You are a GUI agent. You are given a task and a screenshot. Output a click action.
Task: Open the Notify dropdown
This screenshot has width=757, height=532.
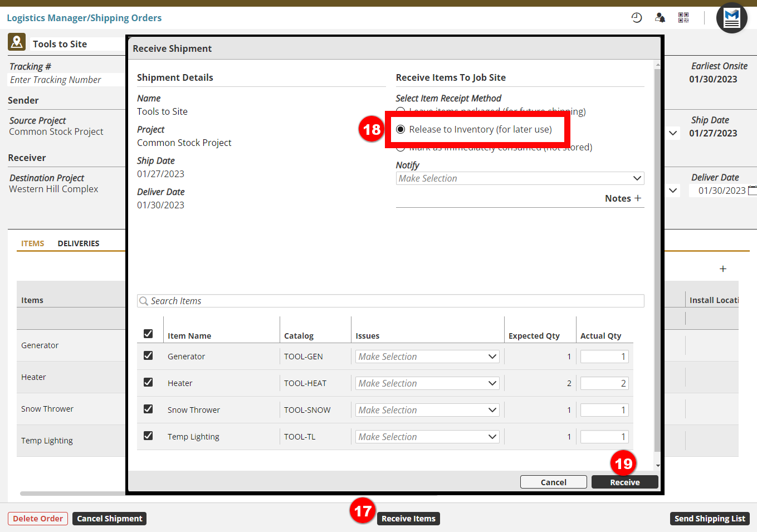tap(520, 178)
